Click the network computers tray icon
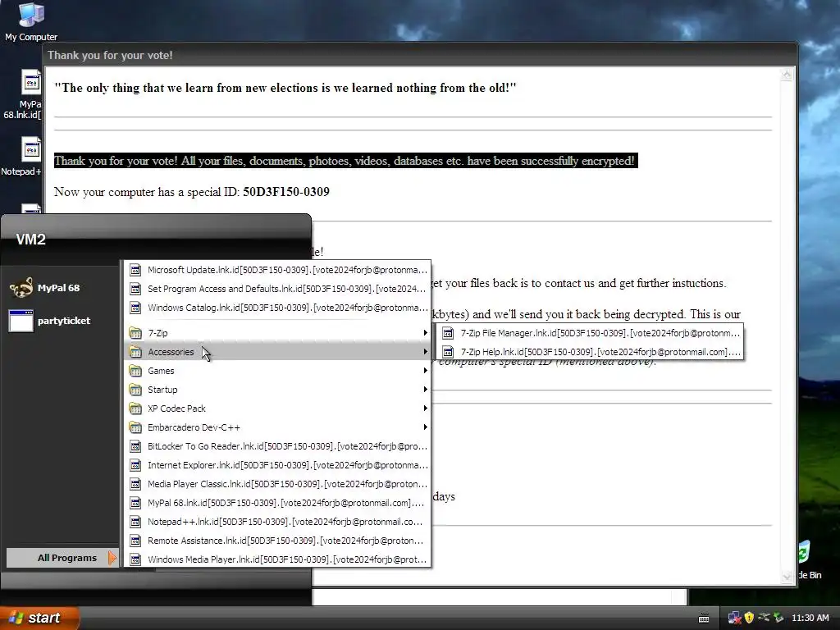Screen dimensions: 840x630 (x=734, y=618)
